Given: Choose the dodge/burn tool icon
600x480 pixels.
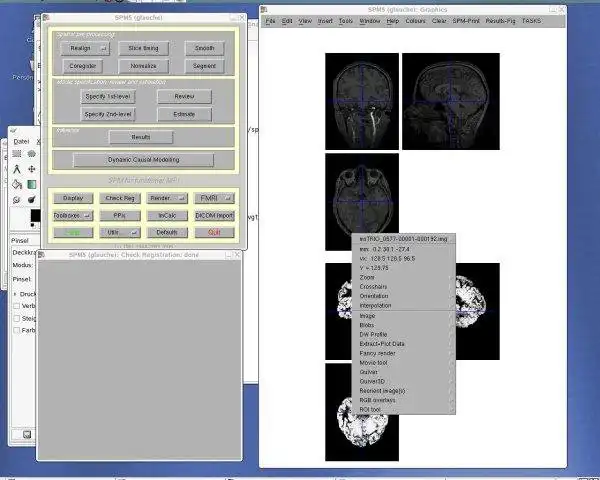Looking at the screenshot, I should tap(32, 199).
